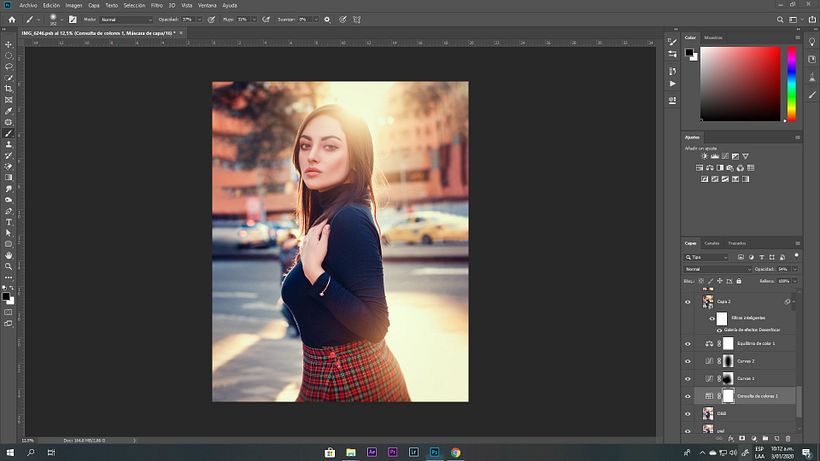Close the IMG_6246.psb document tab

[181, 33]
